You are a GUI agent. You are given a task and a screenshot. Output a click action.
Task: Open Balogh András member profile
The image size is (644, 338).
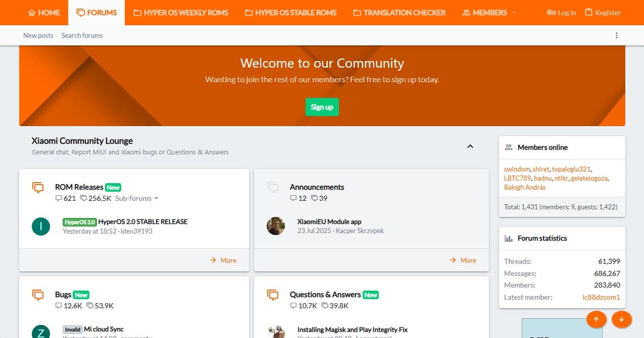(x=525, y=187)
